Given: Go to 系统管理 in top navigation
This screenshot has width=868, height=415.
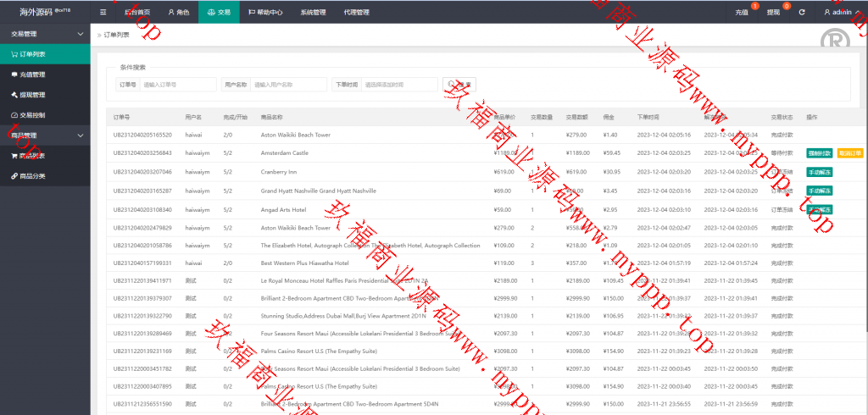Looking at the screenshot, I should pyautogui.click(x=313, y=13).
